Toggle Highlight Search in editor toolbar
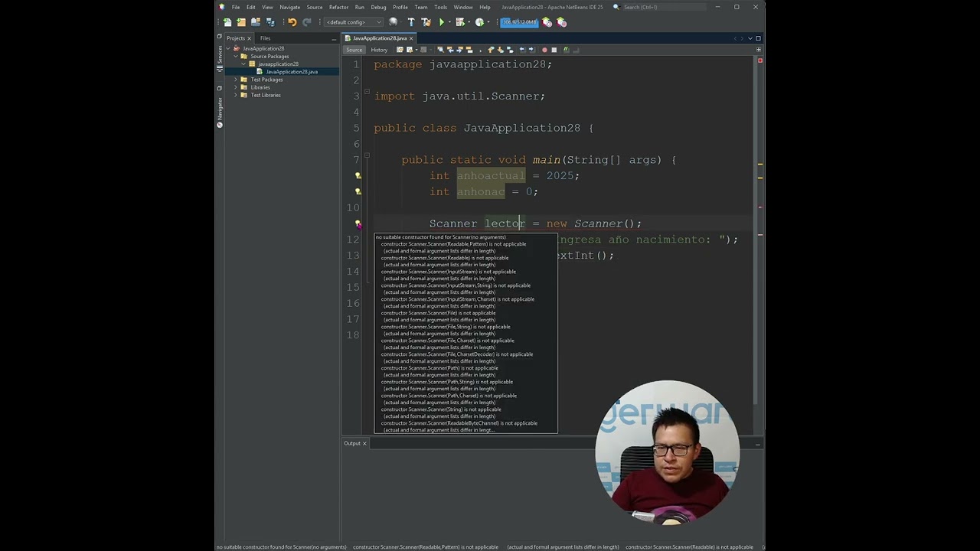The width and height of the screenshot is (980, 551). tap(469, 50)
